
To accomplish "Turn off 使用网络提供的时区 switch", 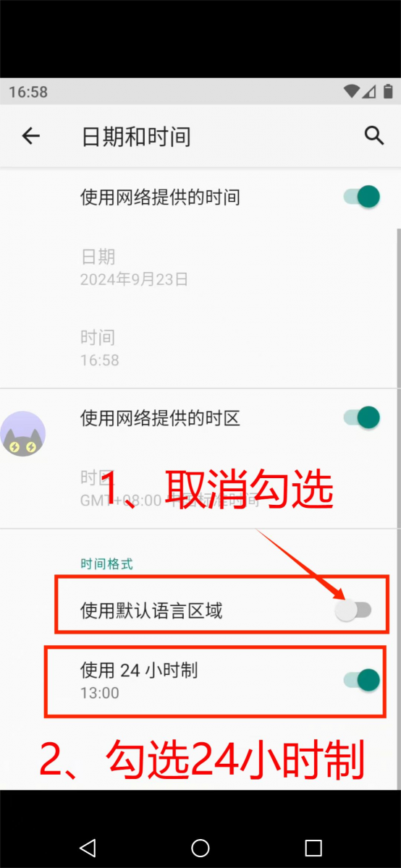I will [362, 417].
